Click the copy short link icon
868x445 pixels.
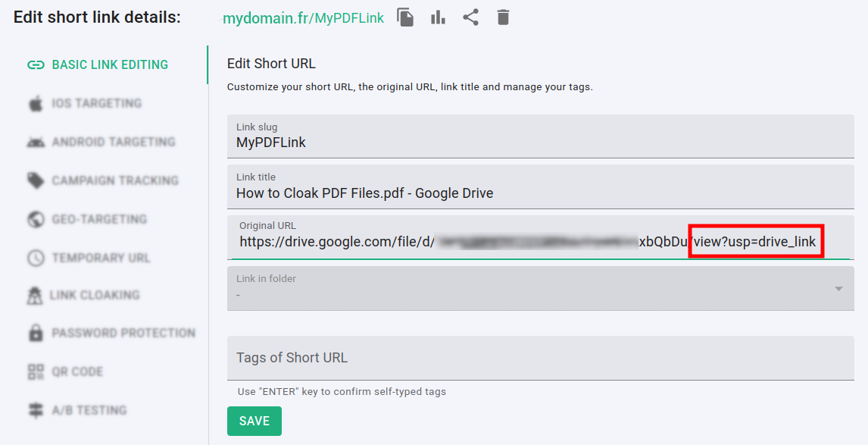[x=406, y=17]
